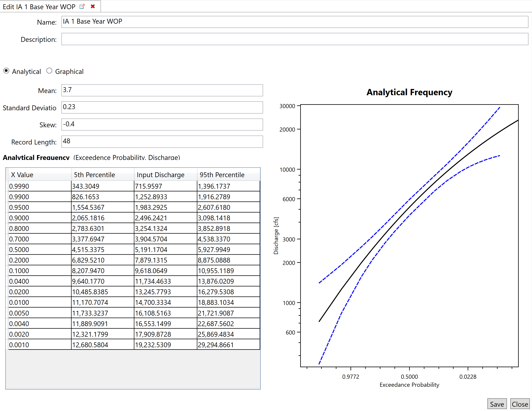This screenshot has width=532, height=411.
Task: Click the 95th Percentile column header
Action: pyautogui.click(x=228, y=175)
